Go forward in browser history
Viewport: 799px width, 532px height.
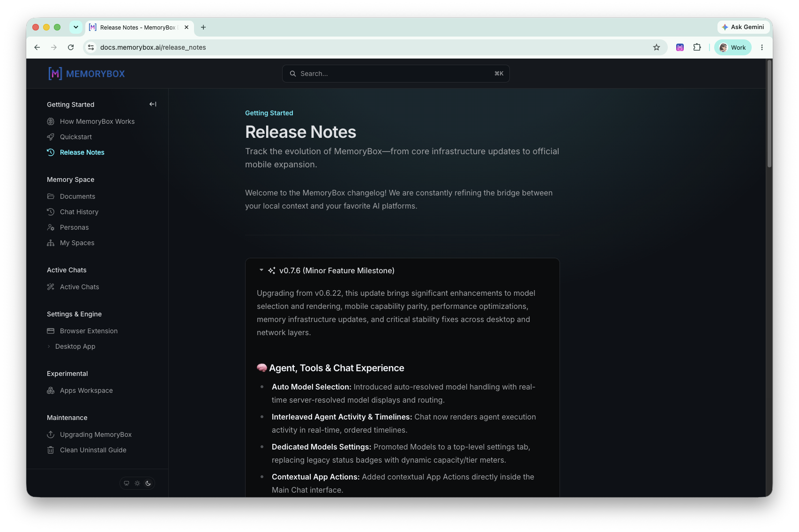54,47
